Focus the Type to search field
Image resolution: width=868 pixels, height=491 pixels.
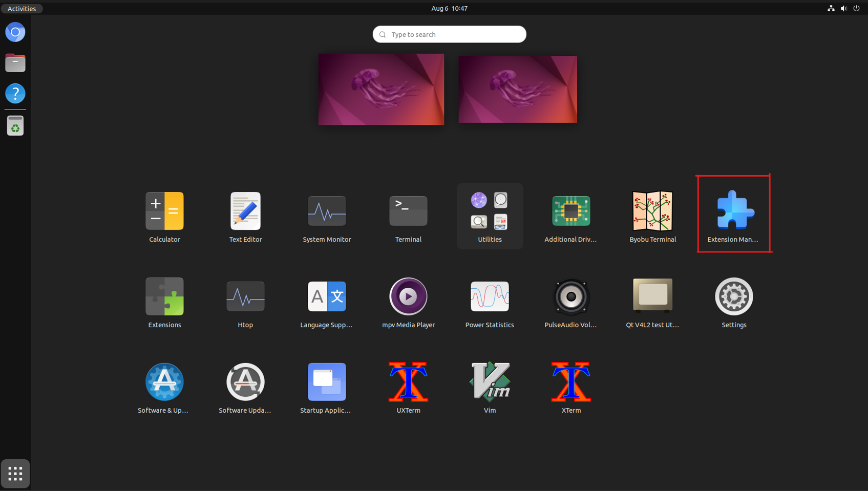(x=449, y=34)
